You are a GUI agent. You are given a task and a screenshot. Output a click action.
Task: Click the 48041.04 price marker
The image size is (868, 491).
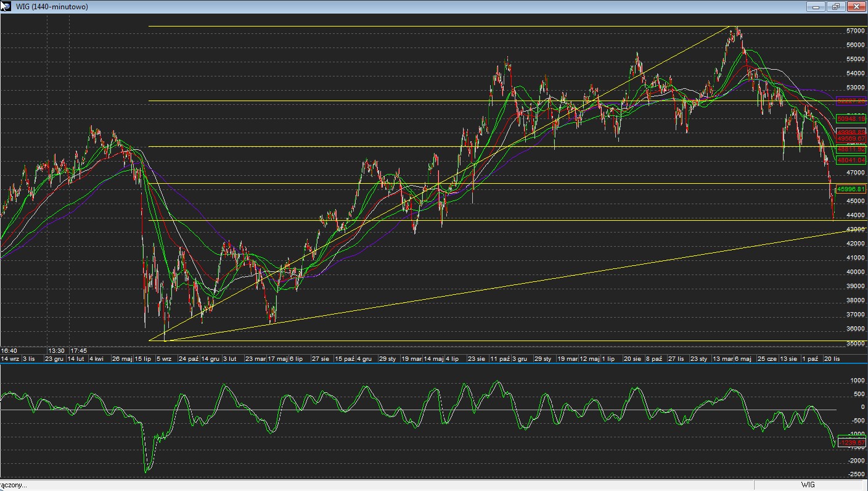[851, 160]
